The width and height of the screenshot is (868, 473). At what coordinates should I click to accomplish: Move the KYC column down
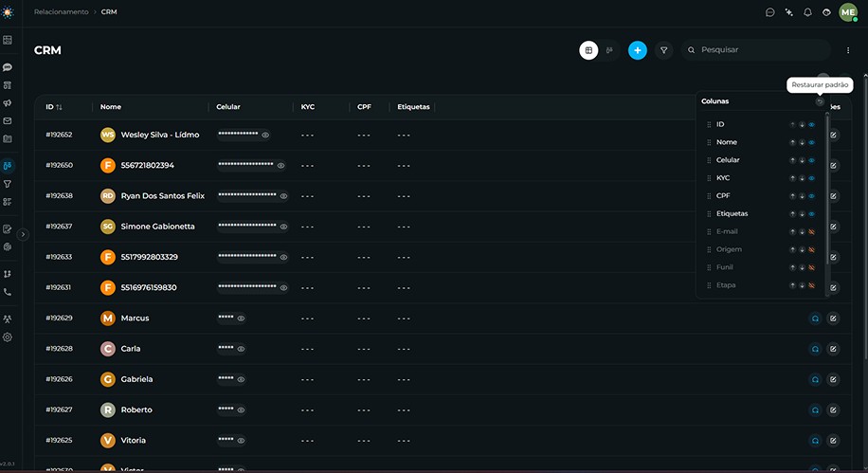(802, 178)
